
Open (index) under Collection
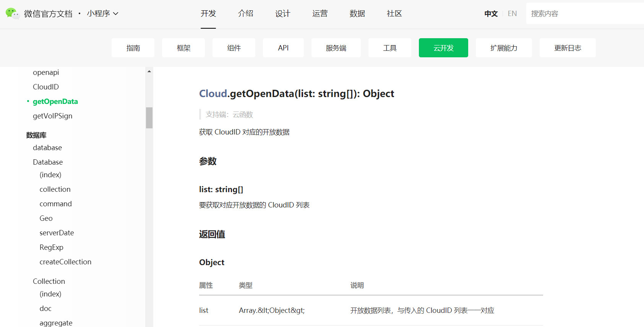[x=50, y=294]
